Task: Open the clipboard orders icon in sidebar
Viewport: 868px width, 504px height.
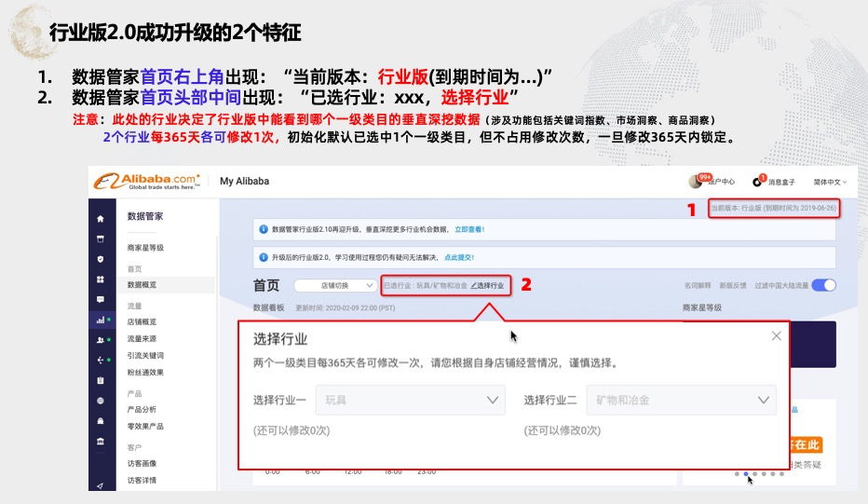Action: 101,380
